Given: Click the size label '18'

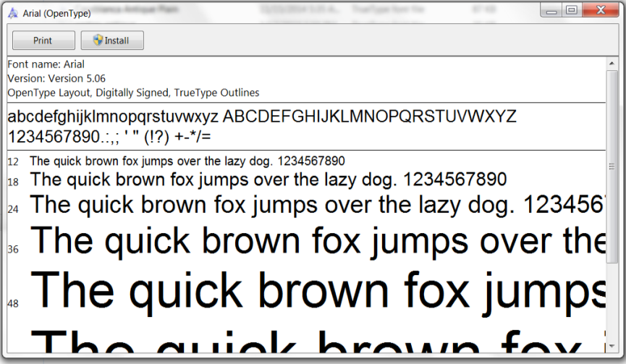Looking at the screenshot, I should [x=13, y=182].
